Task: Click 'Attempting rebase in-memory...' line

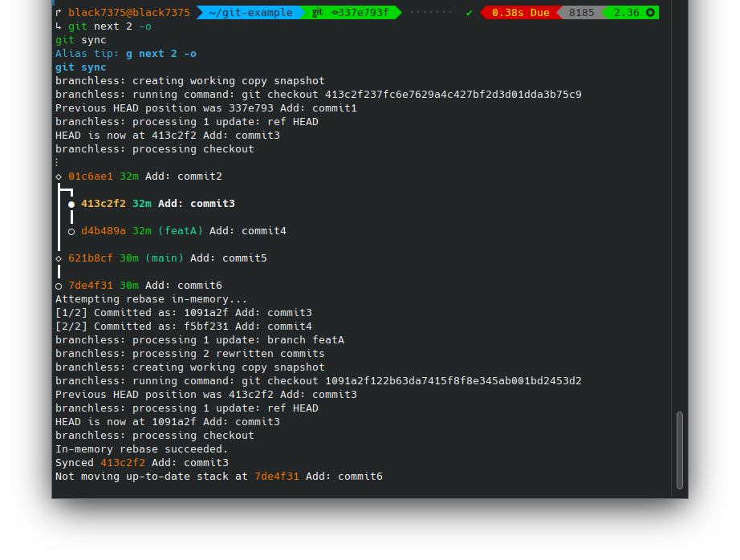Action: [151, 299]
